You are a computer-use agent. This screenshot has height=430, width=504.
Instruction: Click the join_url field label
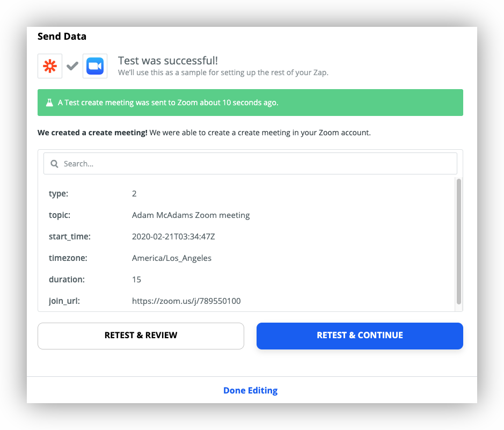point(64,301)
